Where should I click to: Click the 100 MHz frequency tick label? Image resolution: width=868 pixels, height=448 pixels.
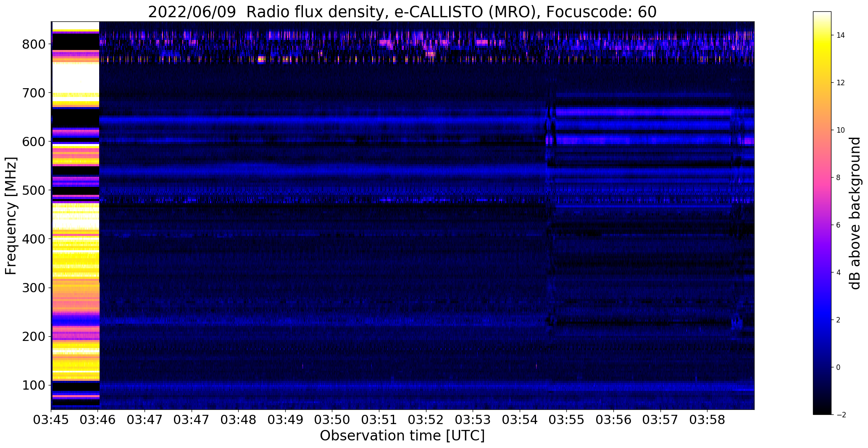34,385
